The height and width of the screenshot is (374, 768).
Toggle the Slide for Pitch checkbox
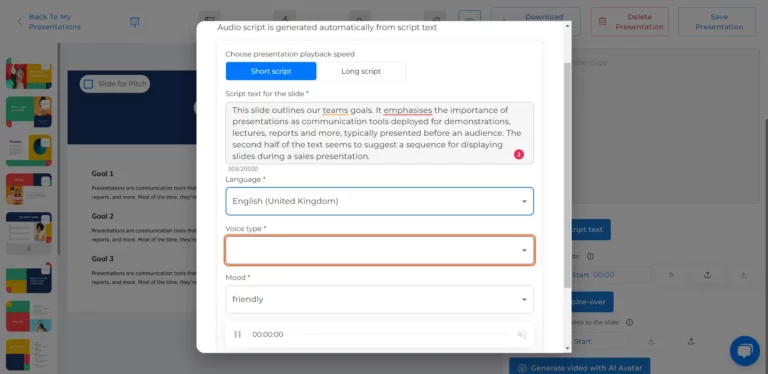(x=89, y=84)
